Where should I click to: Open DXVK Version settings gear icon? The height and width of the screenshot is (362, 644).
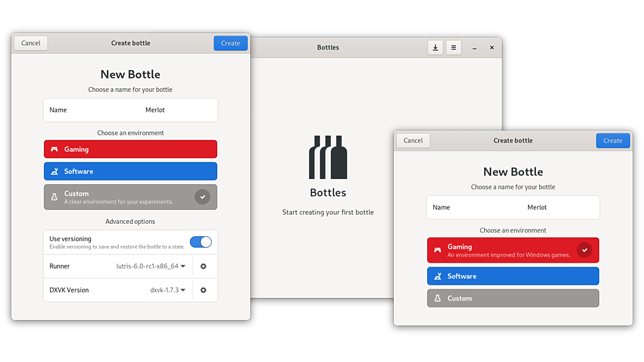tap(203, 290)
